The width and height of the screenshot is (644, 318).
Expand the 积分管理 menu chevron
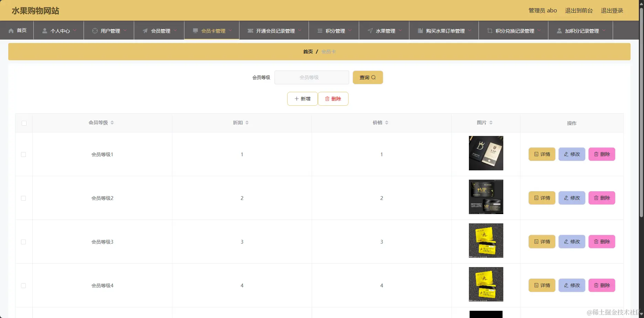(350, 30)
